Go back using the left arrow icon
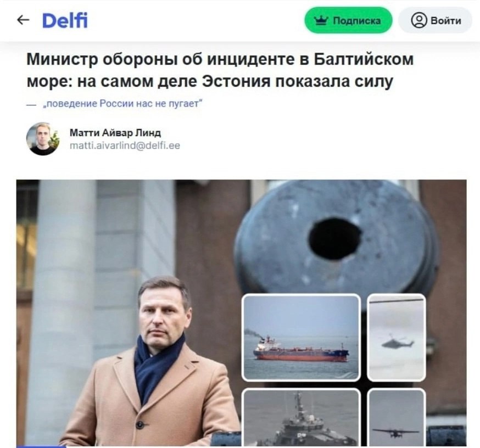This screenshot has width=480, height=448. click(23, 20)
